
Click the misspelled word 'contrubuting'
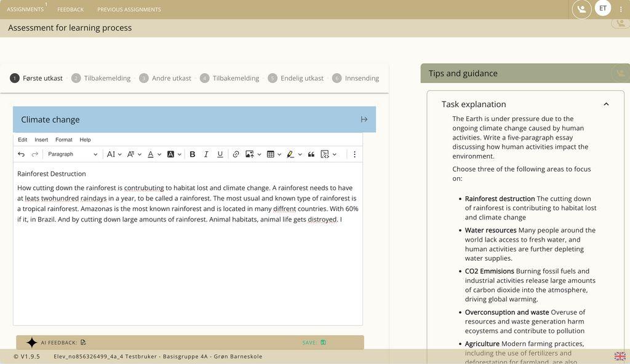click(144, 188)
